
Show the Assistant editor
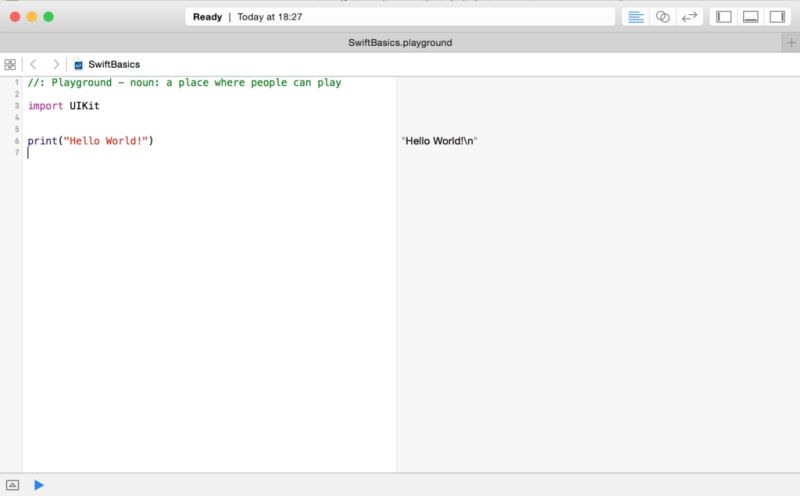662,17
